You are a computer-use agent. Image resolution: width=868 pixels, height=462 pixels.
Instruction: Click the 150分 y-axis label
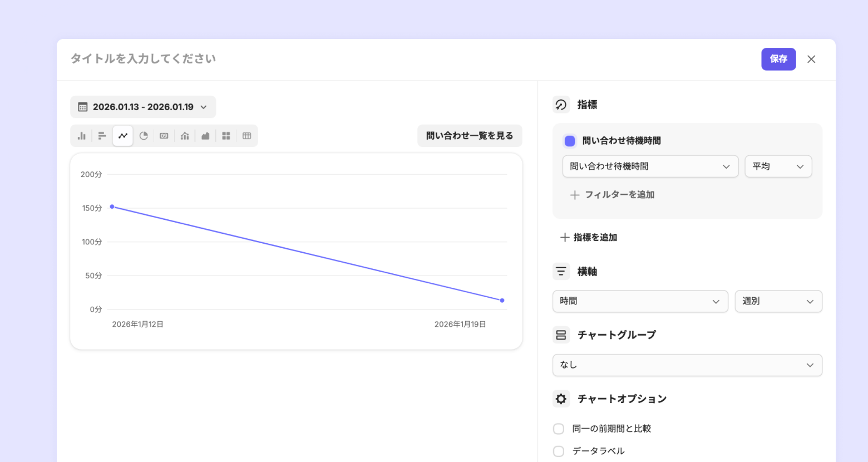92,208
